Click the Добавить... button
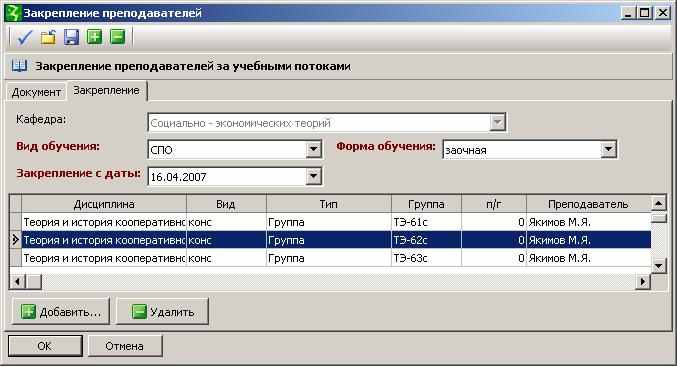 click(61, 311)
